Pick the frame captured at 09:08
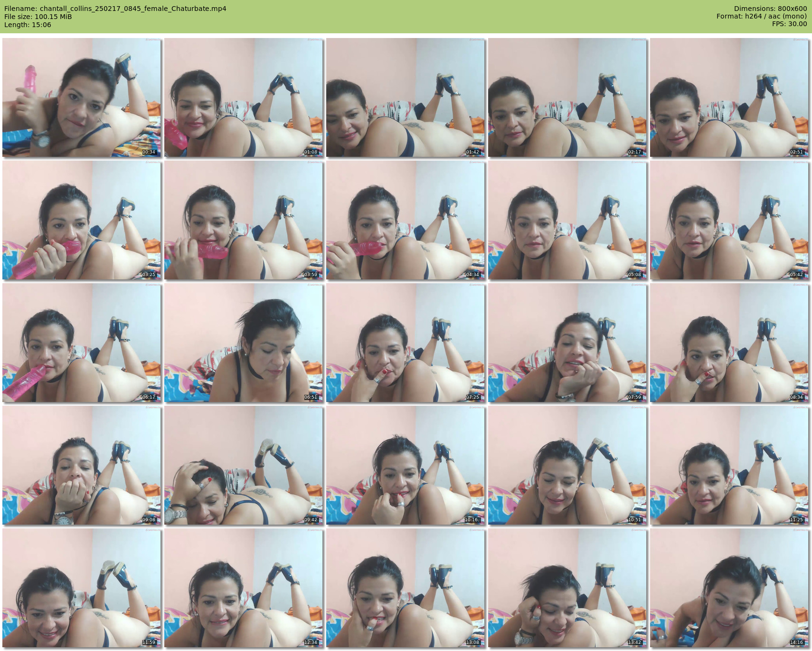Viewport: 812px width, 651px height. (x=82, y=465)
